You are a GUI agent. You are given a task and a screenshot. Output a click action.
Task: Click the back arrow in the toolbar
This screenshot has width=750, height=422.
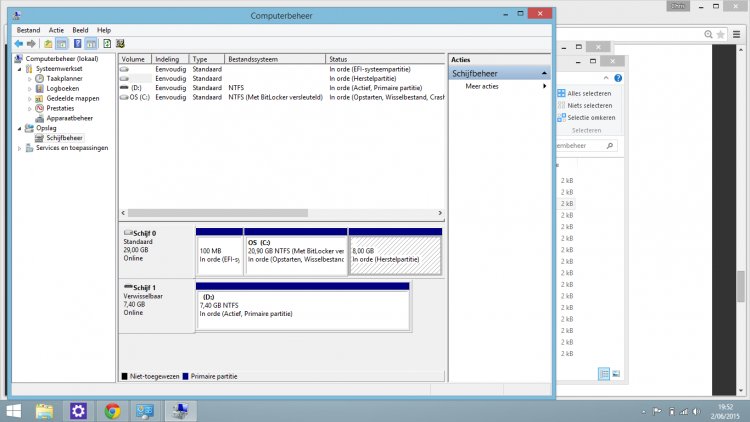click(x=19, y=44)
